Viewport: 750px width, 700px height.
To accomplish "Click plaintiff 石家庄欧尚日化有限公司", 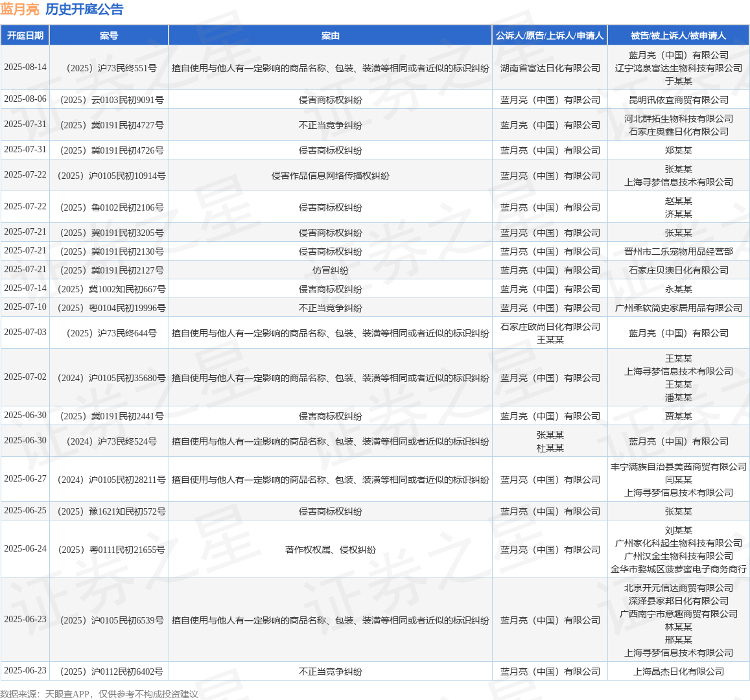I will coord(550,327).
